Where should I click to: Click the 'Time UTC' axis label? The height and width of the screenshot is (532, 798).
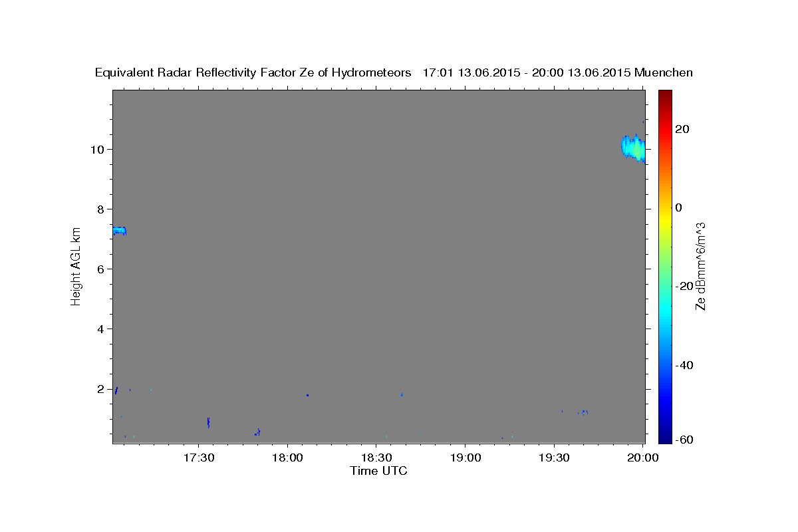(x=378, y=471)
